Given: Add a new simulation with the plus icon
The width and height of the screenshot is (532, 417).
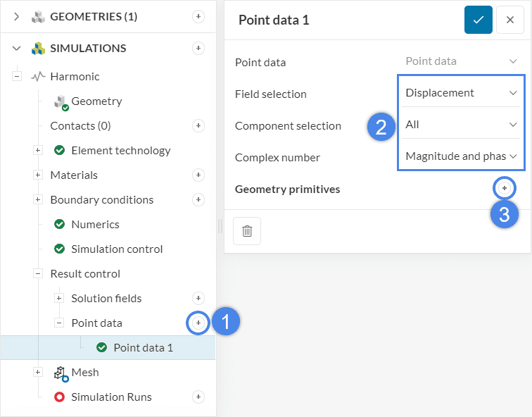Looking at the screenshot, I should (198, 48).
